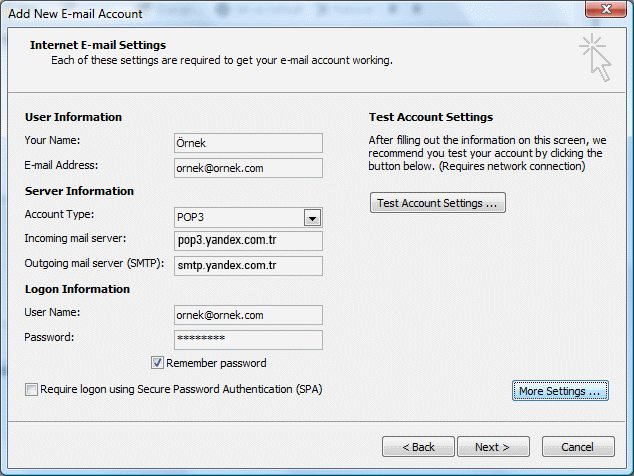Click the Require logon using SPA label
Screen dimensions: 634x476
(181, 389)
